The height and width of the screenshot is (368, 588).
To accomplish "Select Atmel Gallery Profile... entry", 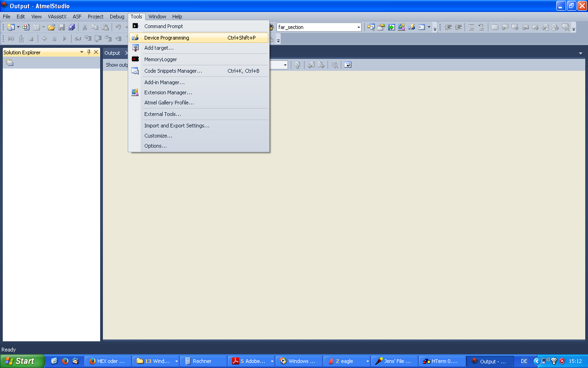I will point(199,103).
